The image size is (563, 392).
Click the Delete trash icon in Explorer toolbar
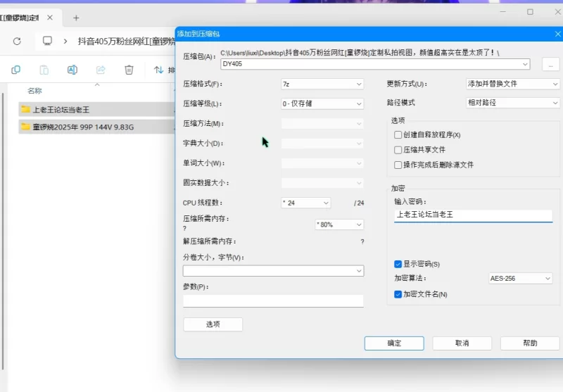(x=129, y=70)
